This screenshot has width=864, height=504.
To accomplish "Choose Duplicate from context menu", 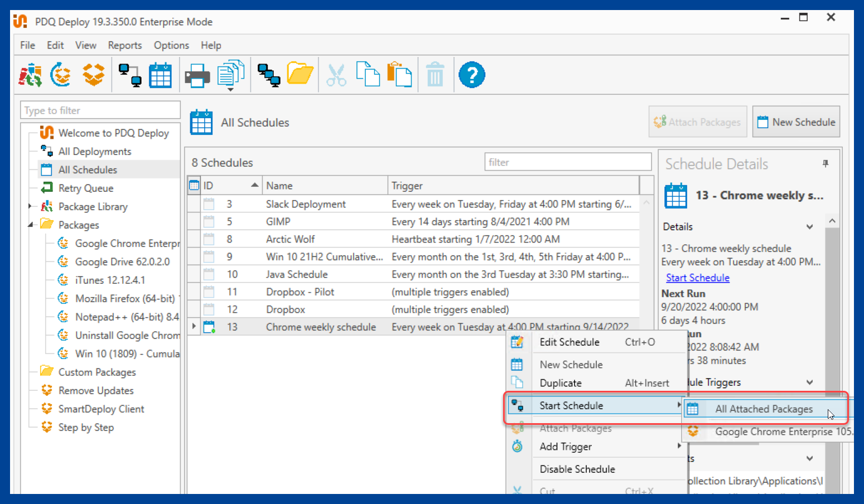I will (596, 383).
